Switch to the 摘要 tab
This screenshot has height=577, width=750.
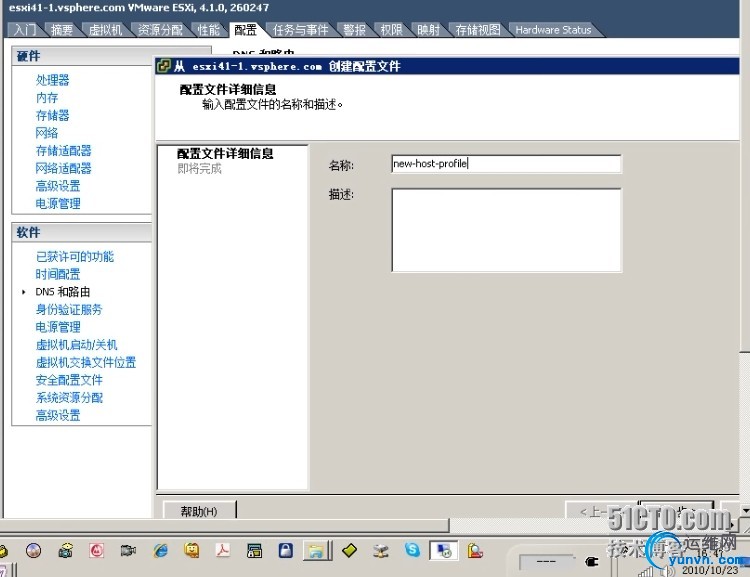[x=62, y=30]
